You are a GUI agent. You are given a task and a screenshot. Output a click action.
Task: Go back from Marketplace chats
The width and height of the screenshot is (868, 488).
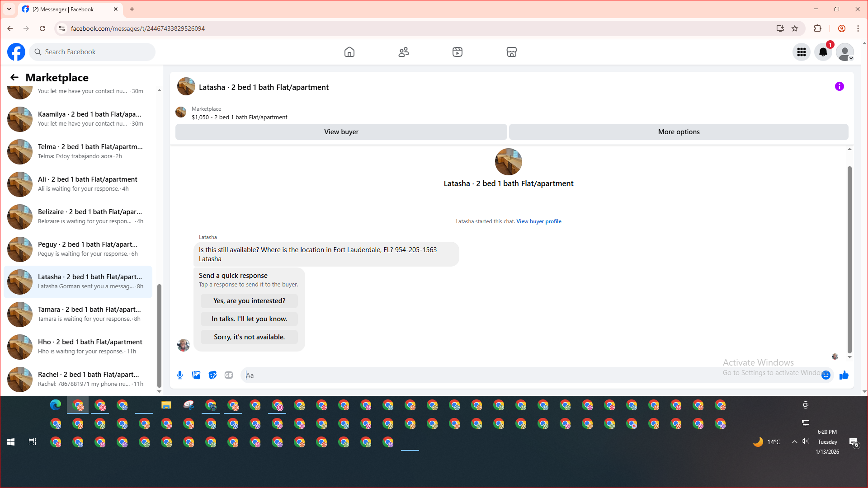(x=14, y=77)
